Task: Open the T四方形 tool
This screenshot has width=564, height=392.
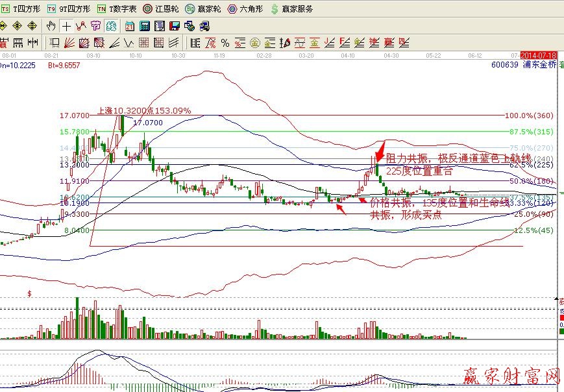Action: tap(20, 9)
